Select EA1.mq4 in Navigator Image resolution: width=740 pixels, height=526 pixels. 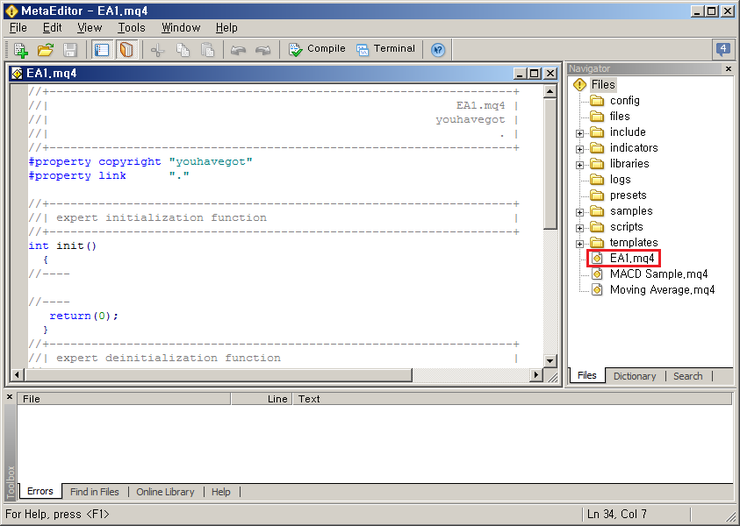(632, 258)
